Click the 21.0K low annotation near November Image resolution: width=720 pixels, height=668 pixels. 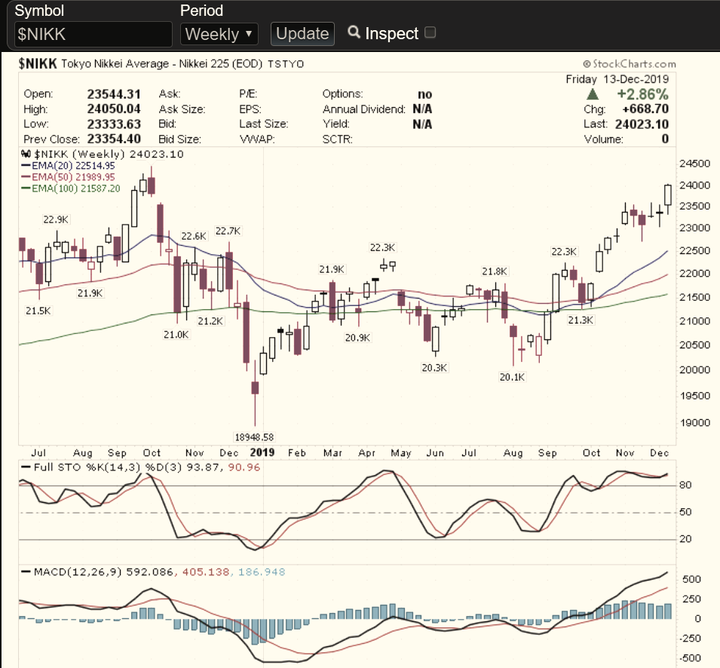(x=176, y=335)
